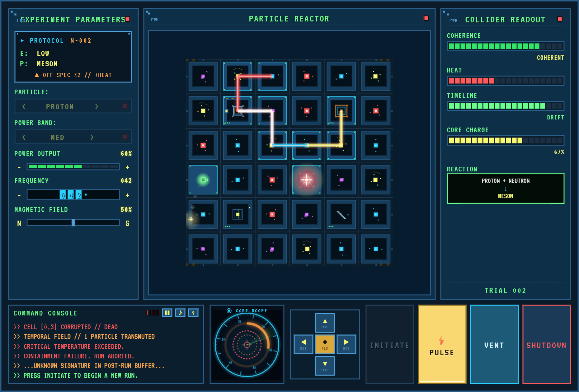Viewport: 579px width, 392px height.
Task: Click the PWR+ up arrow on the d-pad
Action: tap(325, 323)
